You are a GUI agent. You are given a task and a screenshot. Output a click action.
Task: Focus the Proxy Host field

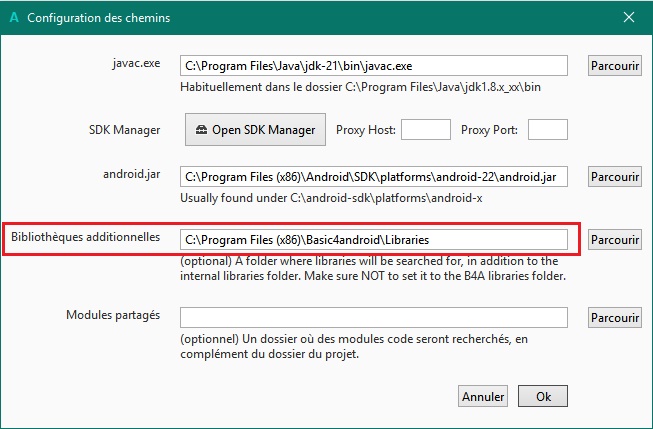426,129
